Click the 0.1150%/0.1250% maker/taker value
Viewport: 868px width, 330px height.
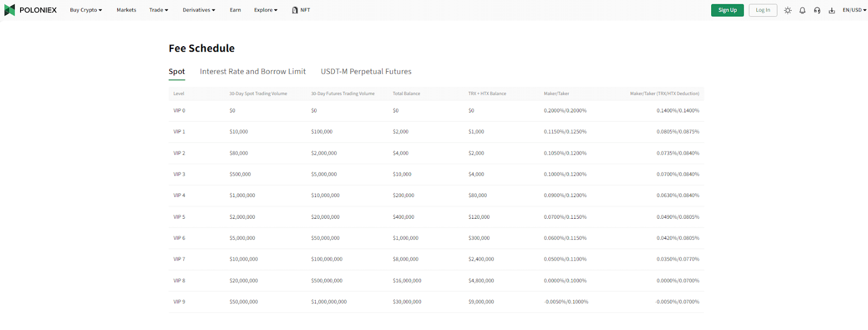pos(565,132)
